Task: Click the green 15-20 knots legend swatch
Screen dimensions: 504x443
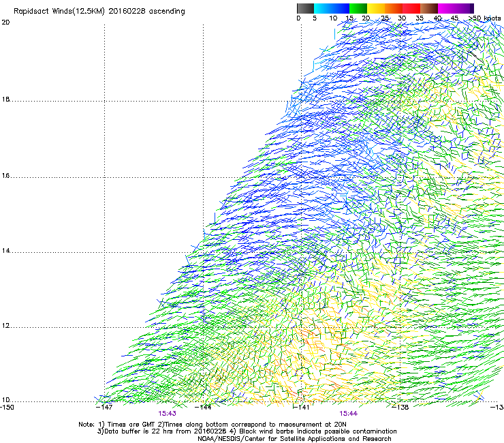Action: 358,8
